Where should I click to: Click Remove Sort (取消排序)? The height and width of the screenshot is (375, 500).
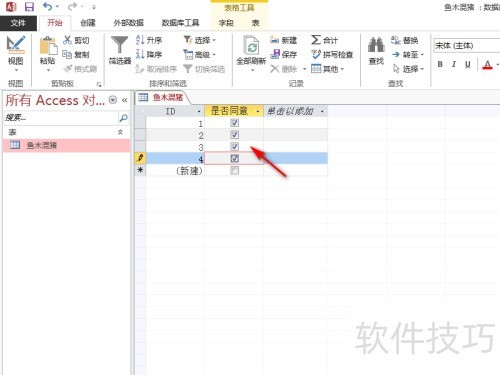(x=156, y=69)
